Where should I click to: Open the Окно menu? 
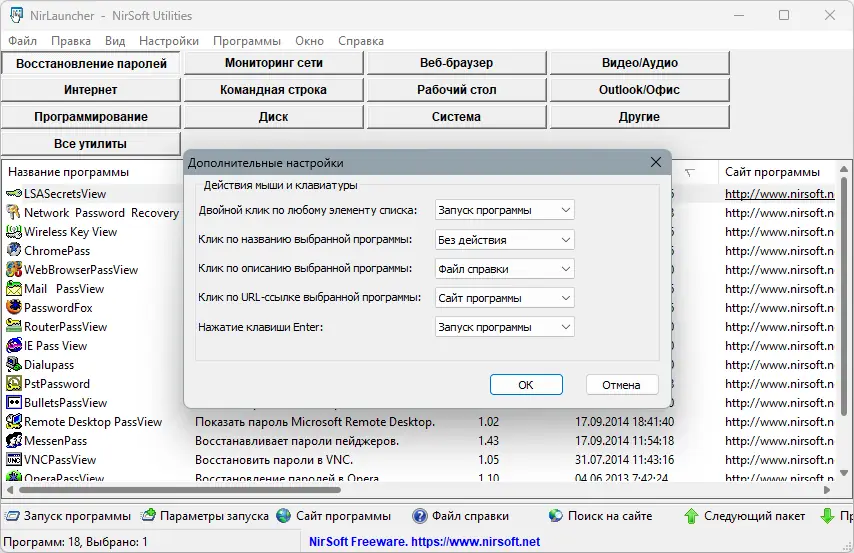(309, 41)
